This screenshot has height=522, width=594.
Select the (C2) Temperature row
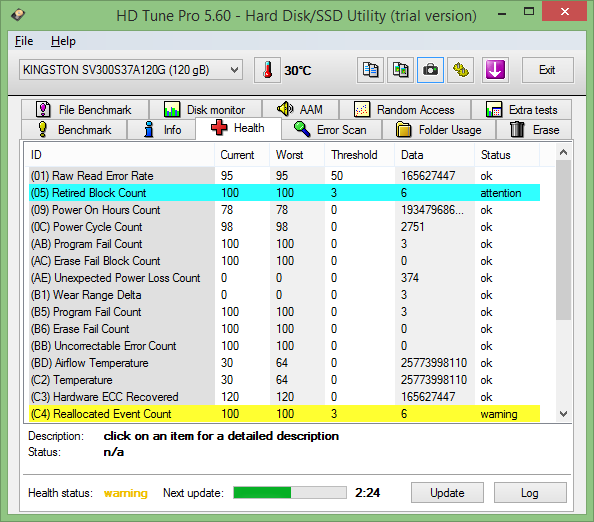tap(284, 380)
